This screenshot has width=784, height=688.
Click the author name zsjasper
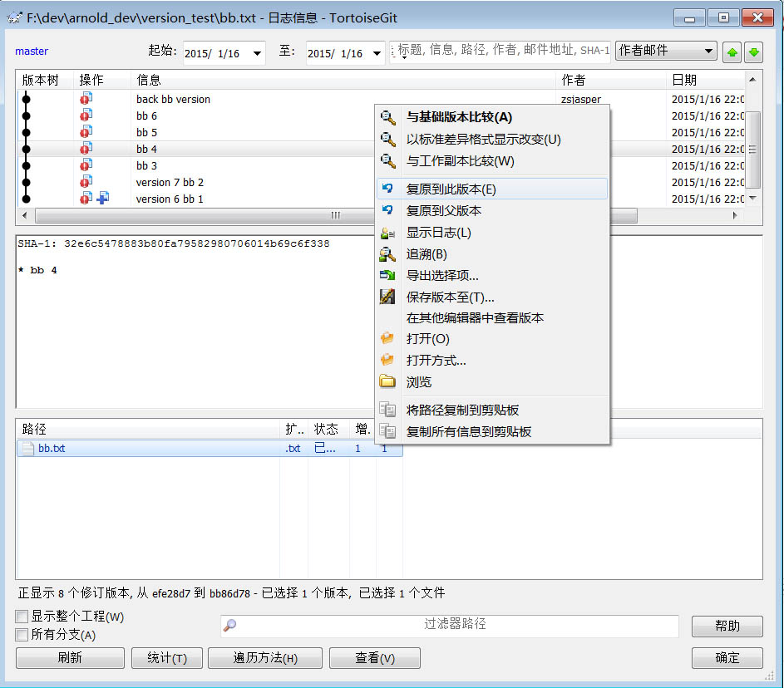point(581,98)
